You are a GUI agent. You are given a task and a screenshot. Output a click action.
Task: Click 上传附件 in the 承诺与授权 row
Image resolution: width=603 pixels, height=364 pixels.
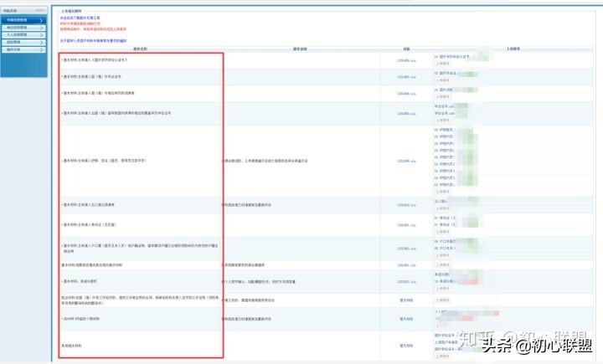(442, 289)
